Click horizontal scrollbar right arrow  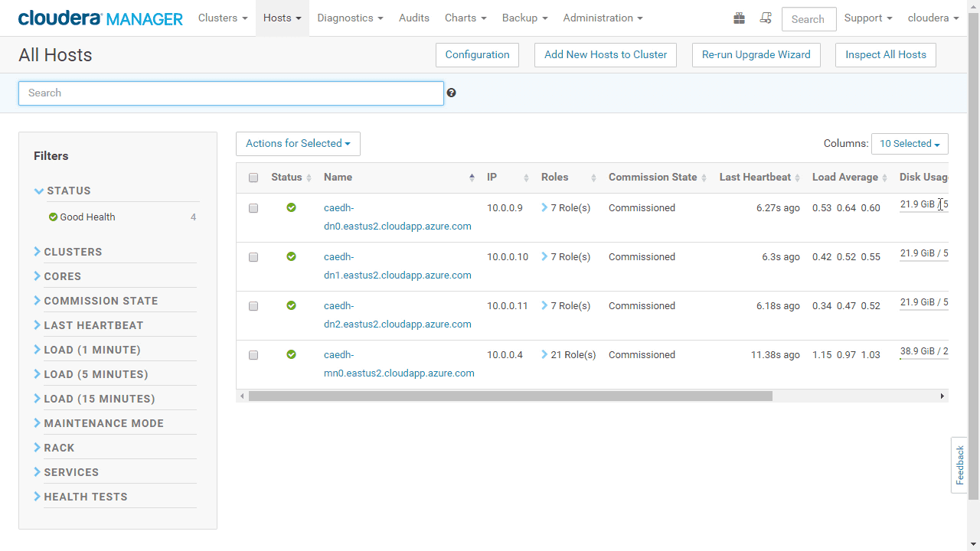[x=942, y=396]
